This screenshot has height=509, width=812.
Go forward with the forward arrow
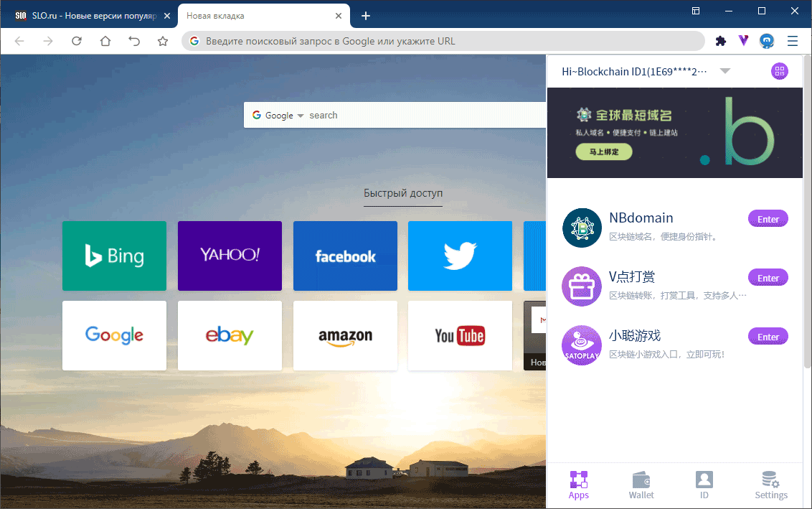click(48, 41)
